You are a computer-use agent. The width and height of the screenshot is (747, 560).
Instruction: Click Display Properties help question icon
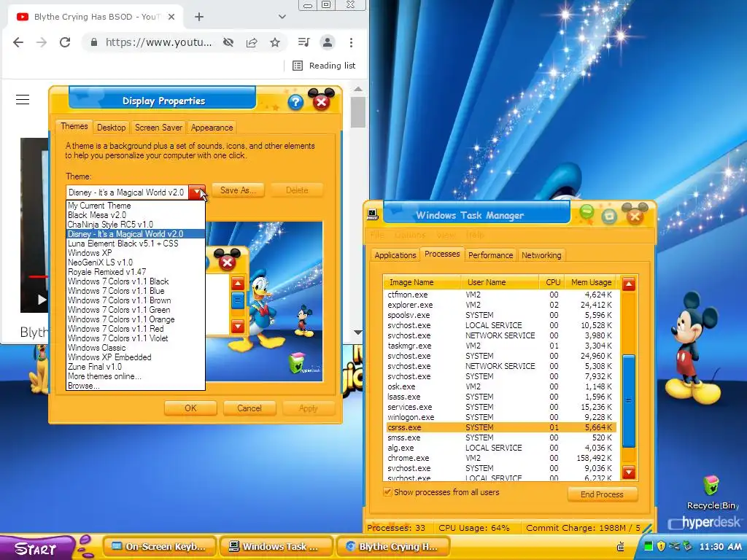295,101
